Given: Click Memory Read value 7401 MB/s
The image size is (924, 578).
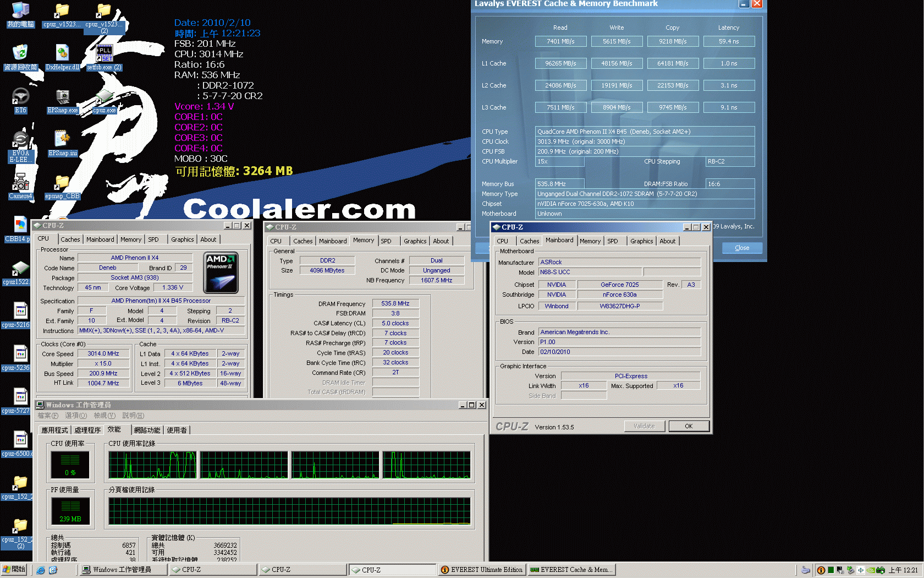Looking at the screenshot, I should (x=560, y=41).
